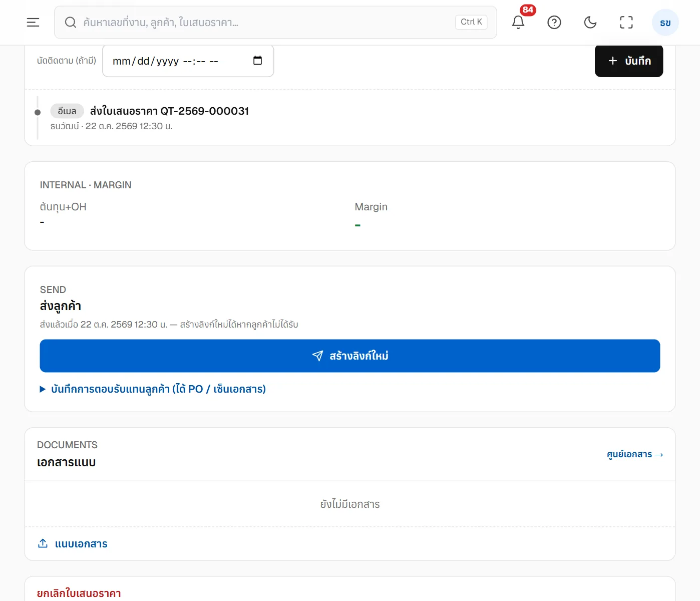Click the activity timestamp 22 ต.ค. 2569 12:30 น.
This screenshot has height=601, width=700.
129,126
